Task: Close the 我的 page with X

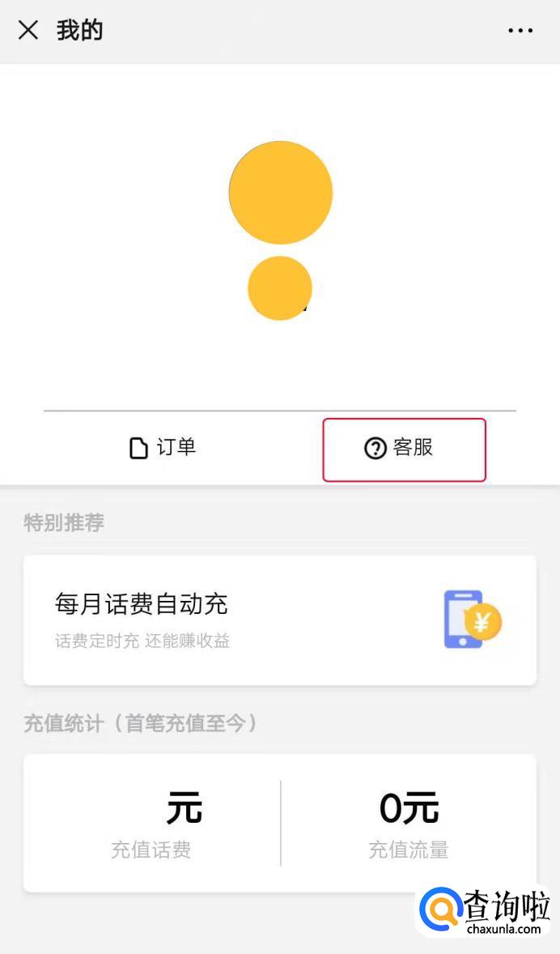Action: tap(28, 31)
